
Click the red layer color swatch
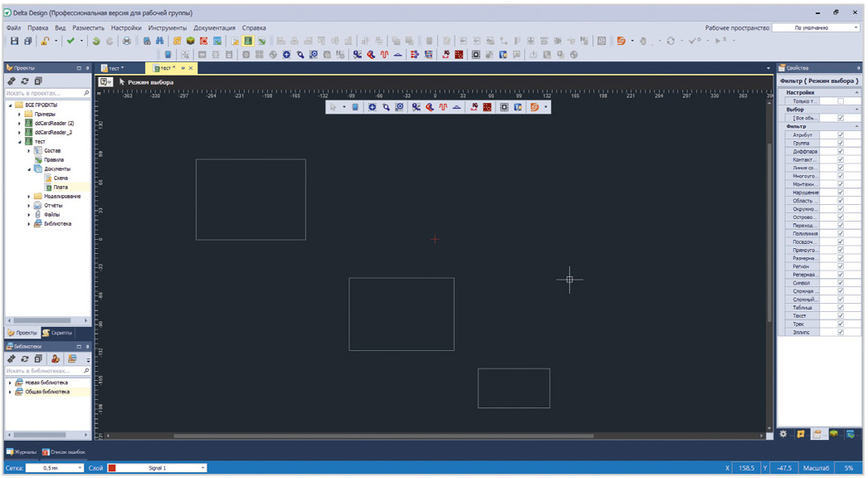click(112, 468)
